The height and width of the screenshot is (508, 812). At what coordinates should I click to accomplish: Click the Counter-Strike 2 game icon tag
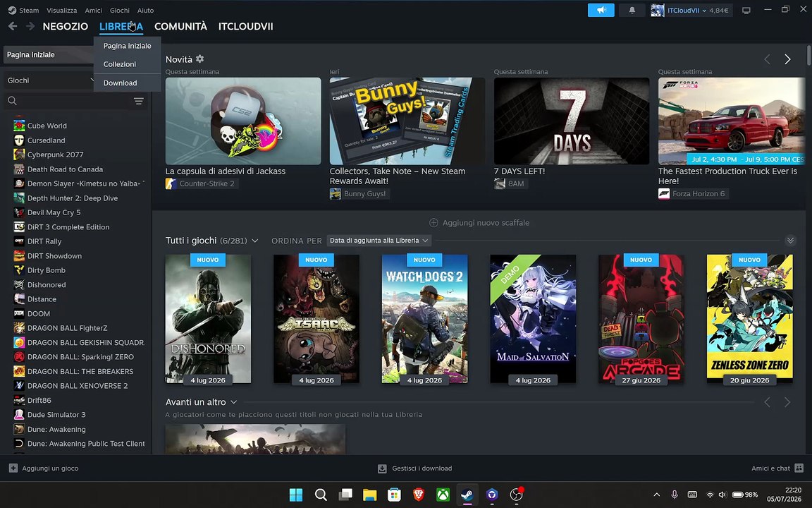click(x=171, y=183)
